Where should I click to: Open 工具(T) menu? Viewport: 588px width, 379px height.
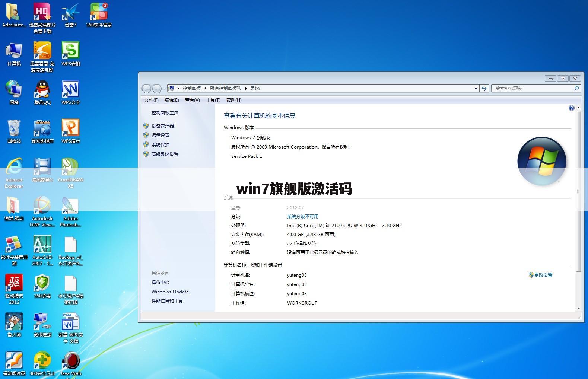tap(213, 100)
